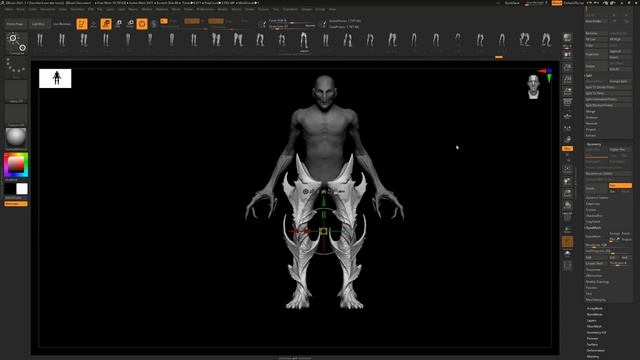Toggle Edit mode in the top shelf
The width and height of the screenshot is (640, 360).
82,24
